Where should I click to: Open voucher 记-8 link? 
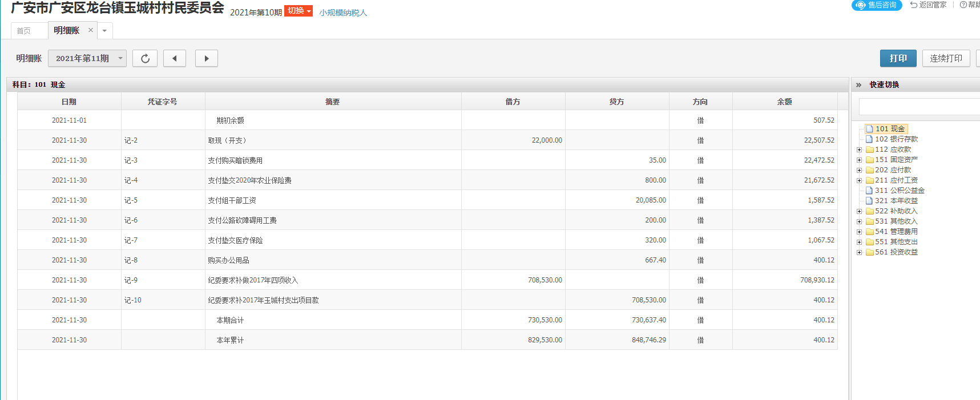point(131,260)
